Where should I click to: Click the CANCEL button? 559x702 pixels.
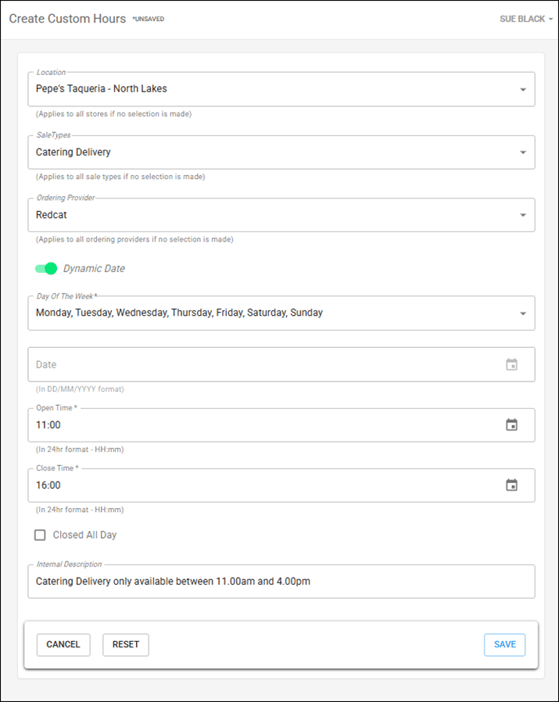click(63, 645)
